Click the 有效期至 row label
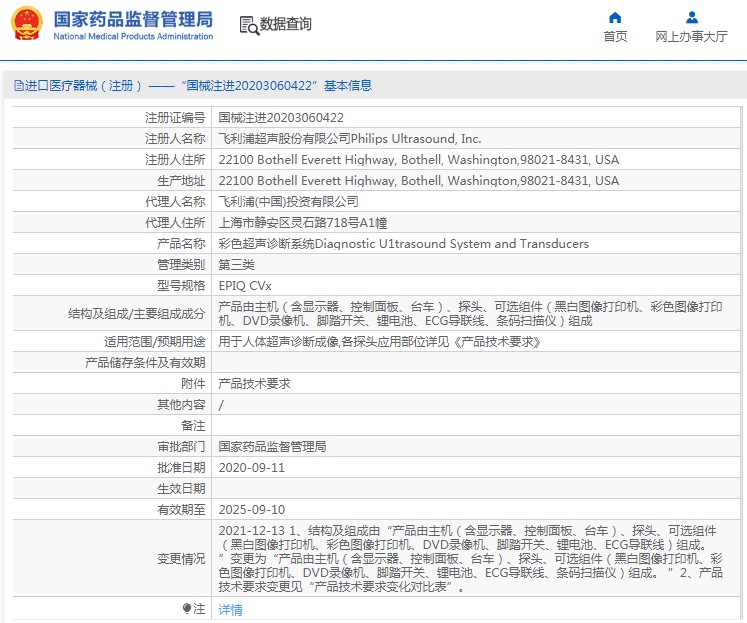The width and height of the screenshot is (747, 623). (181, 510)
